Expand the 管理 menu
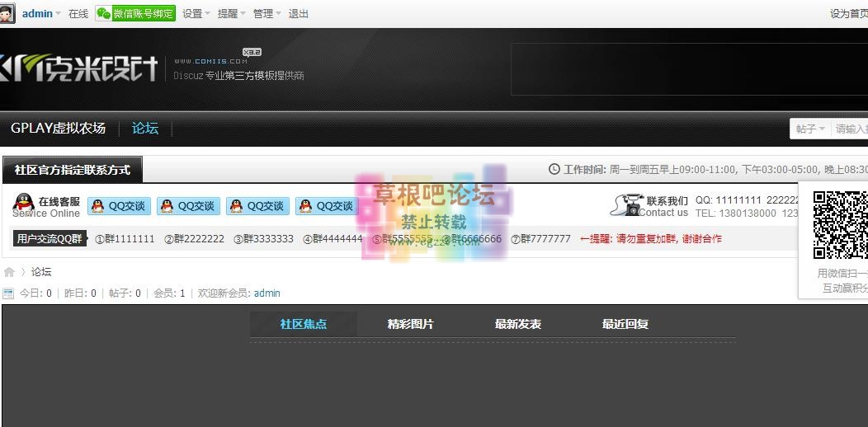Image resolution: width=868 pixels, height=427 pixels. (267, 14)
